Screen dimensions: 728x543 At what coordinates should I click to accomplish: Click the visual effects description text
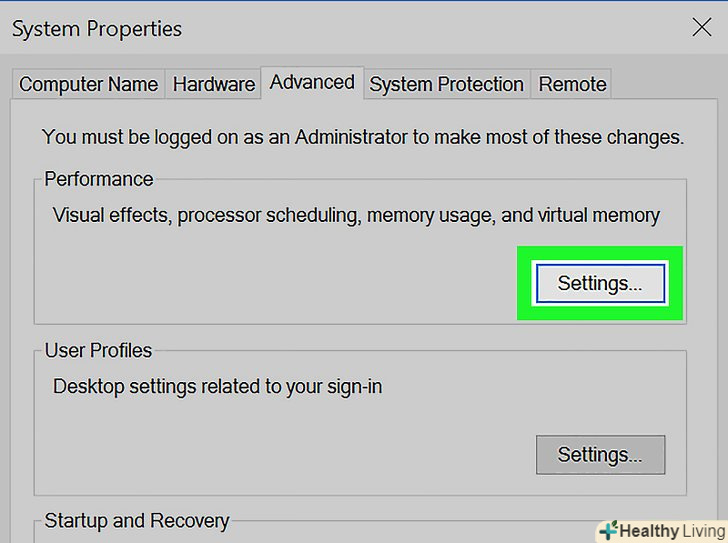(x=356, y=215)
